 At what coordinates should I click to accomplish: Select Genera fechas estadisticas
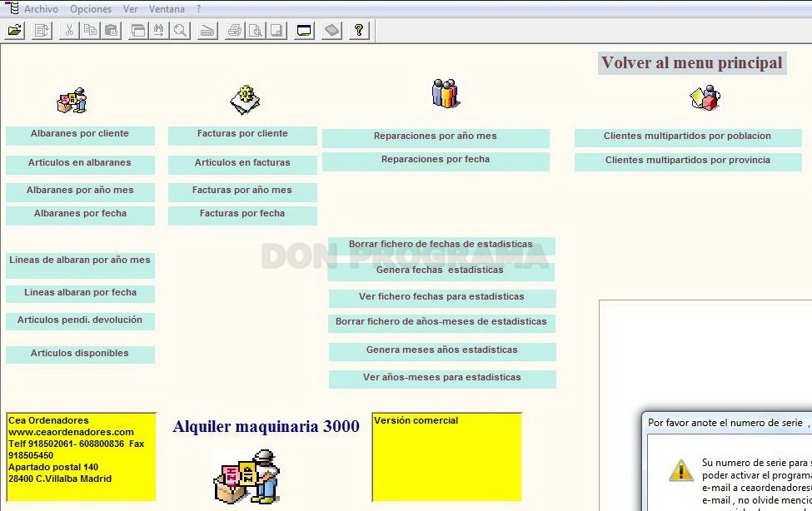pos(441,272)
